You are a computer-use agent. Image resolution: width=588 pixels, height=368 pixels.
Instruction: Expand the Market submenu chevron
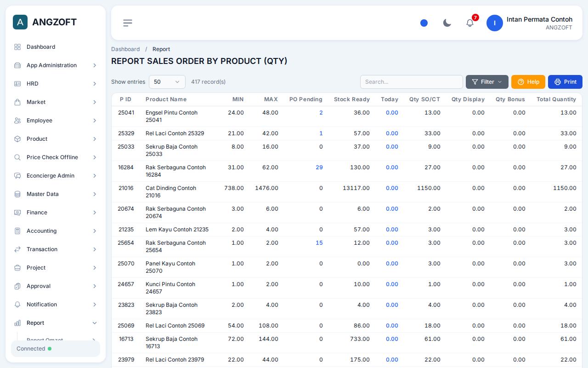point(95,102)
